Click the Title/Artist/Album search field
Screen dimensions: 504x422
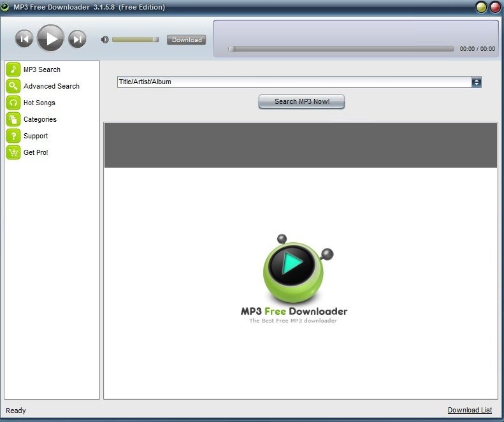click(x=294, y=82)
